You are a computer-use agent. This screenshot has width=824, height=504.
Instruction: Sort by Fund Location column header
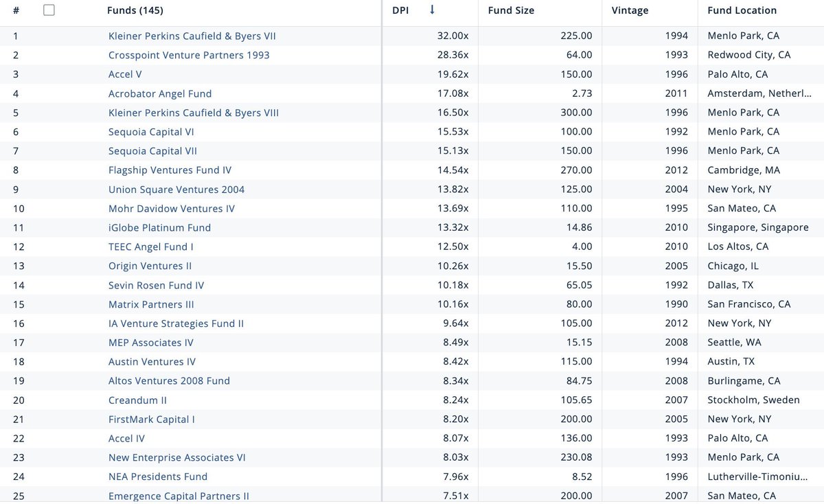coord(742,10)
